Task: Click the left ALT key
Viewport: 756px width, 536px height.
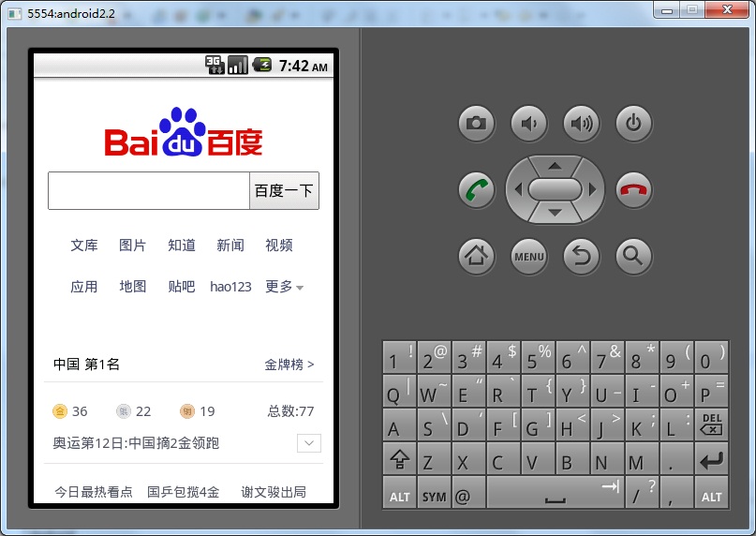Action: pyautogui.click(x=399, y=492)
